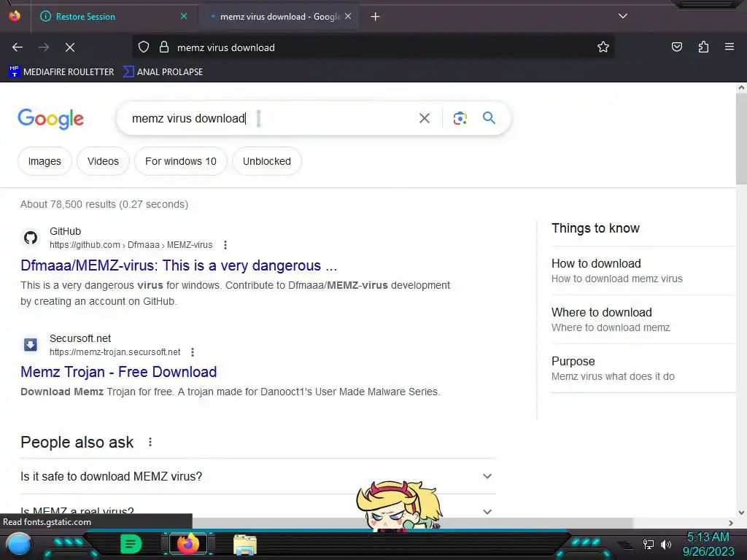
Task: Click the GitHub favicon in first result
Action: coord(31,237)
